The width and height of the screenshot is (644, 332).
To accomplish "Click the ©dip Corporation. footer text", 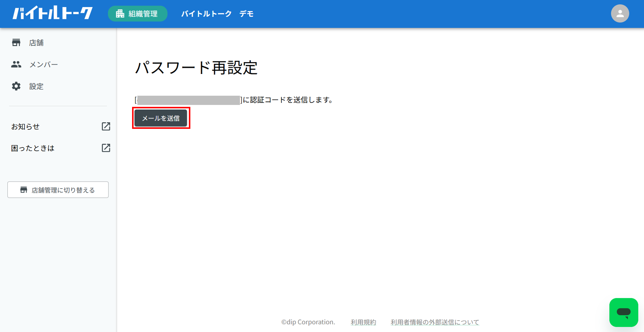I will coord(308,322).
